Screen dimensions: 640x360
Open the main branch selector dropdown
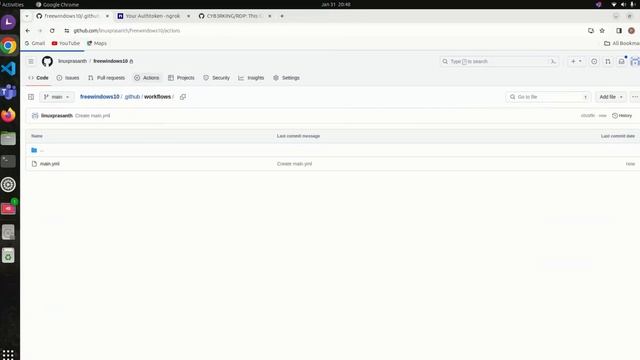pyautogui.click(x=57, y=97)
